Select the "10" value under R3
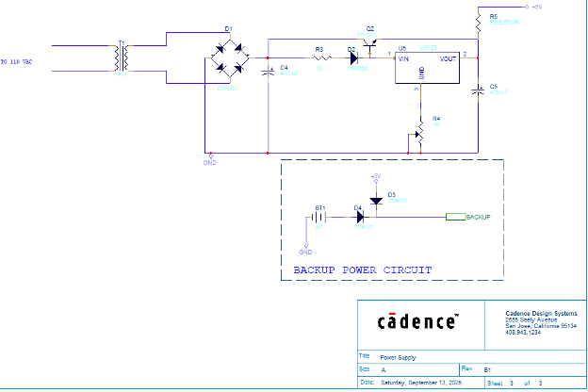The height and width of the screenshot is (392, 588). tap(318, 69)
